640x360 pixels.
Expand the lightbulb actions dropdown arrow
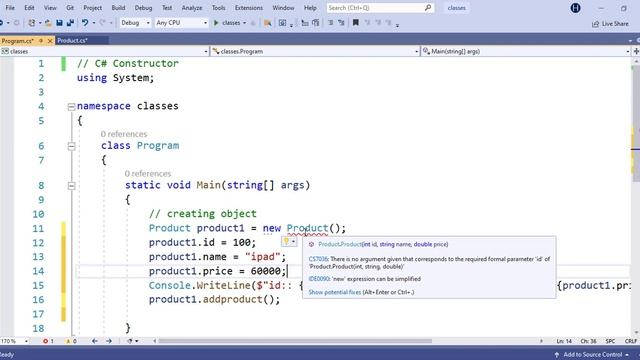[x=293, y=242]
